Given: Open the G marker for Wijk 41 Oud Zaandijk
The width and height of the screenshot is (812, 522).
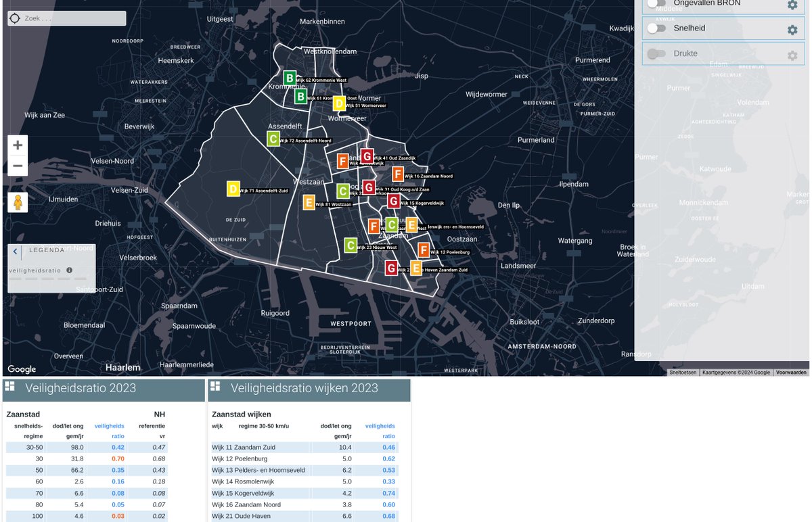Looking at the screenshot, I should (367, 156).
